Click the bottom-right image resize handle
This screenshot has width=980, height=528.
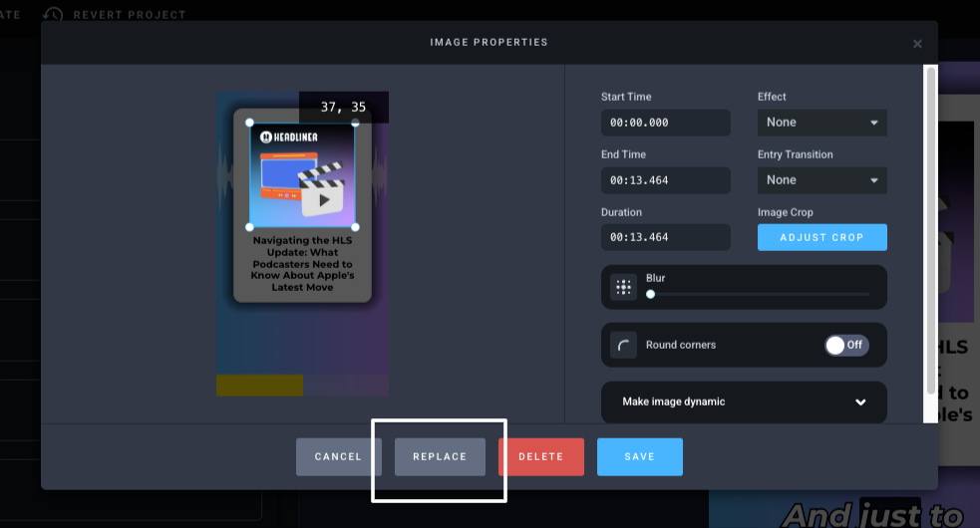coord(356,227)
